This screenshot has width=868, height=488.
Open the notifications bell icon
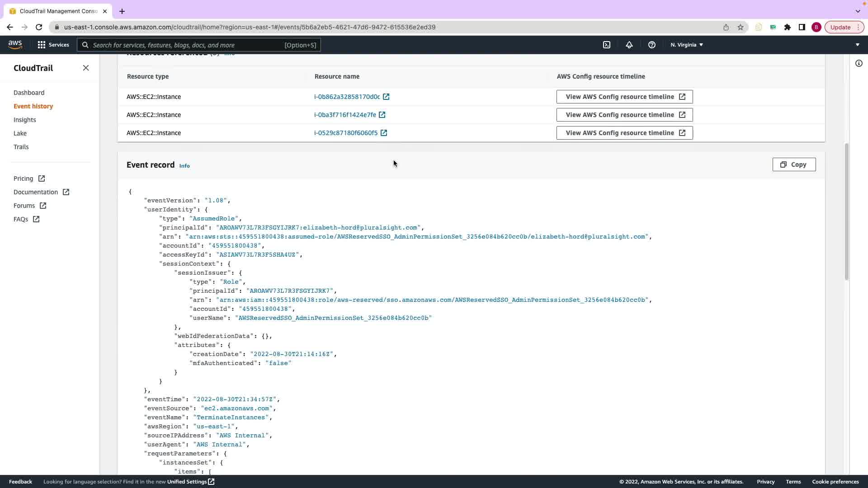629,45
